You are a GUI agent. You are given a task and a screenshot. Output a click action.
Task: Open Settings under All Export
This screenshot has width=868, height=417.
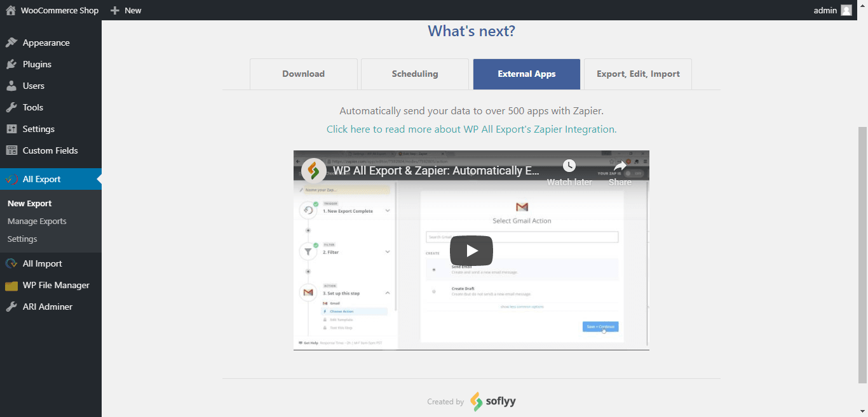(x=22, y=239)
